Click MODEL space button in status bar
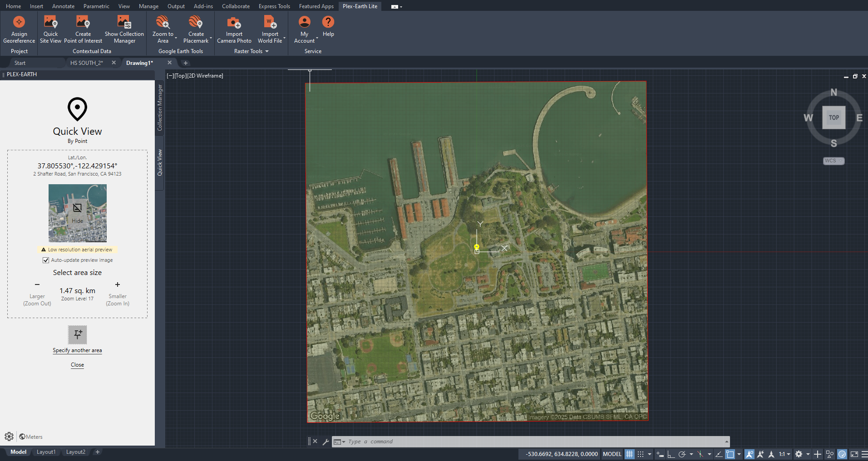 (x=612, y=454)
